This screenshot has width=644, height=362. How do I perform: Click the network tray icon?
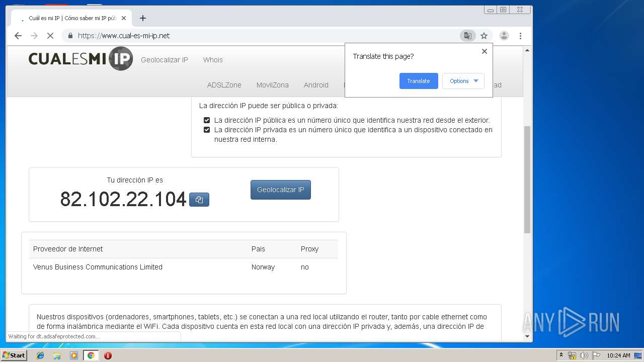572,355
